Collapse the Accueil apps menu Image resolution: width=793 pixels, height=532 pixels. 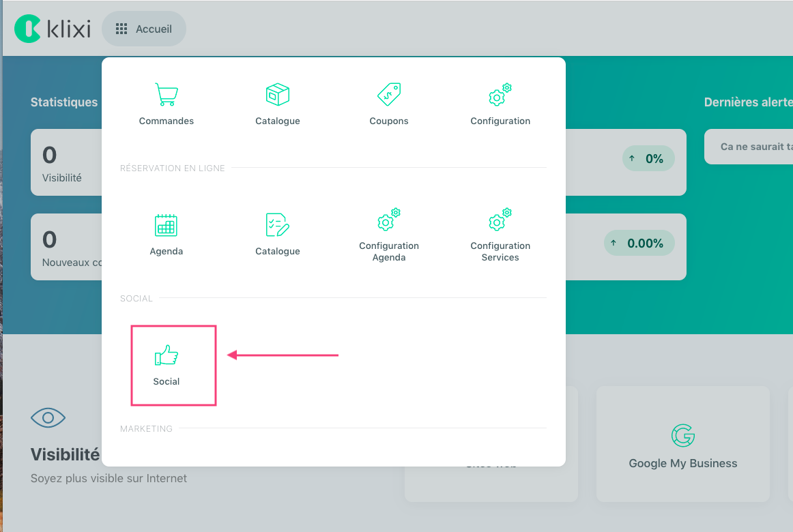pos(144,29)
